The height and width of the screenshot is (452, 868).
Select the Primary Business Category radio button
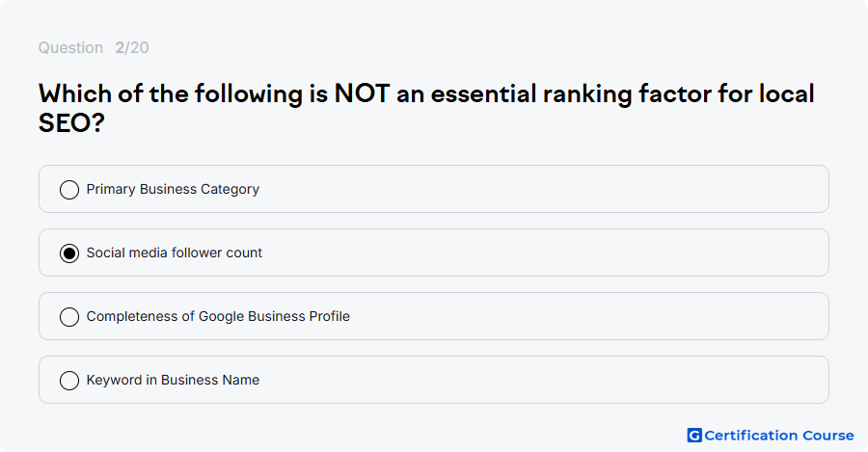(x=69, y=190)
